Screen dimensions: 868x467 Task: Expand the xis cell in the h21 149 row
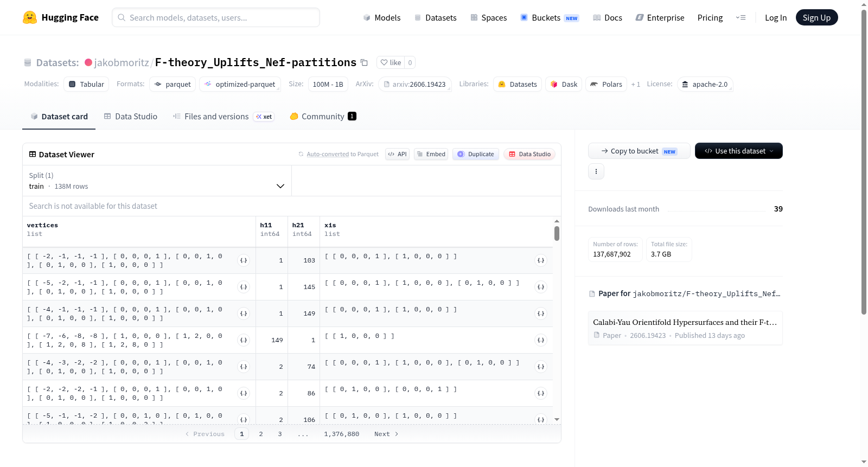point(541,314)
